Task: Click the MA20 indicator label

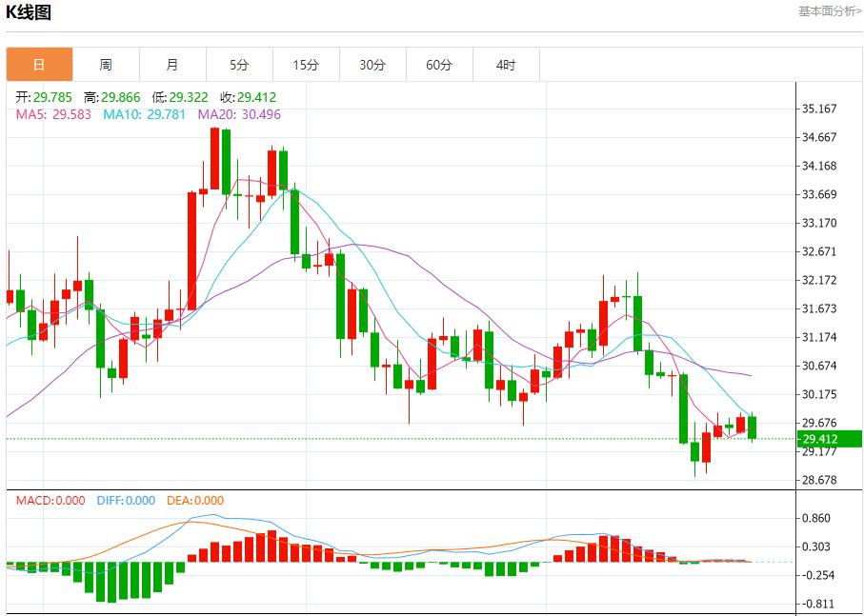Action: pyautogui.click(x=239, y=114)
